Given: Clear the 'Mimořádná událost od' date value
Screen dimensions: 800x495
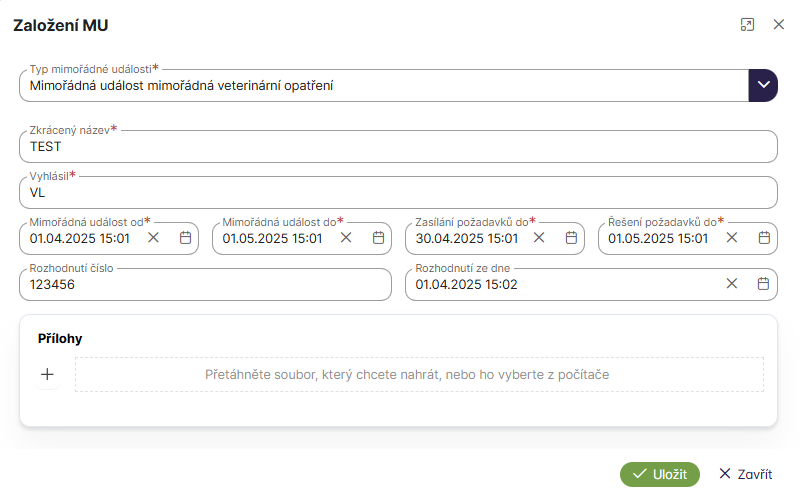Looking at the screenshot, I should click(153, 238).
